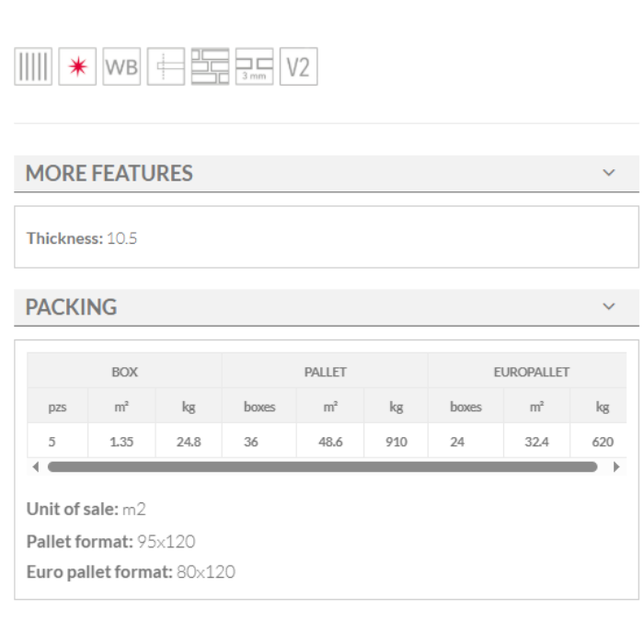Click the rectified edge cross icon
Screen dimensions: 644x644
(166, 67)
